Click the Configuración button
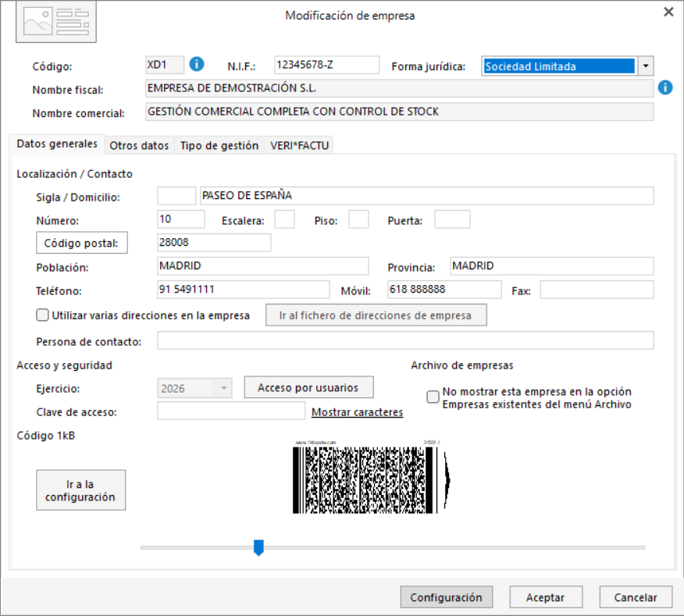Screen dimensions: 684x616 447,596
